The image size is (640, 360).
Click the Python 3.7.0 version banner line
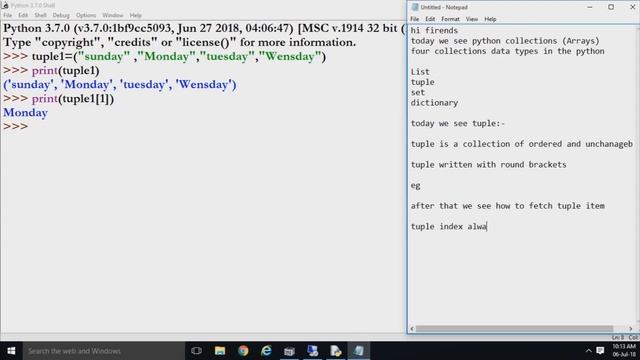tap(204, 29)
